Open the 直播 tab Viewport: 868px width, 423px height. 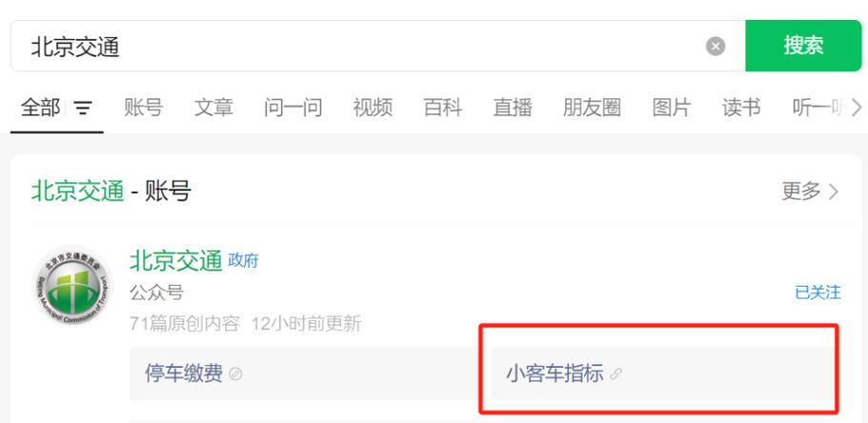tap(512, 108)
